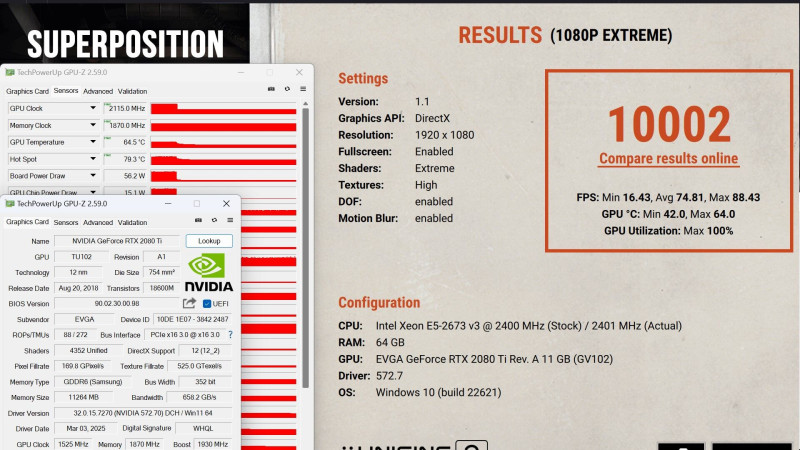800x450 pixels.
Task: Click the NVIDIA logo in GPU-Z
Action: tap(209, 272)
